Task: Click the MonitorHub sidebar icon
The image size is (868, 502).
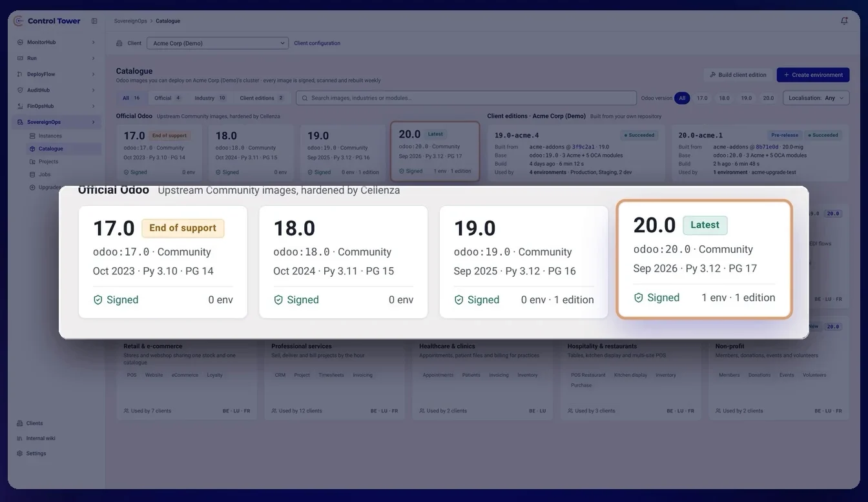Action: (x=20, y=42)
